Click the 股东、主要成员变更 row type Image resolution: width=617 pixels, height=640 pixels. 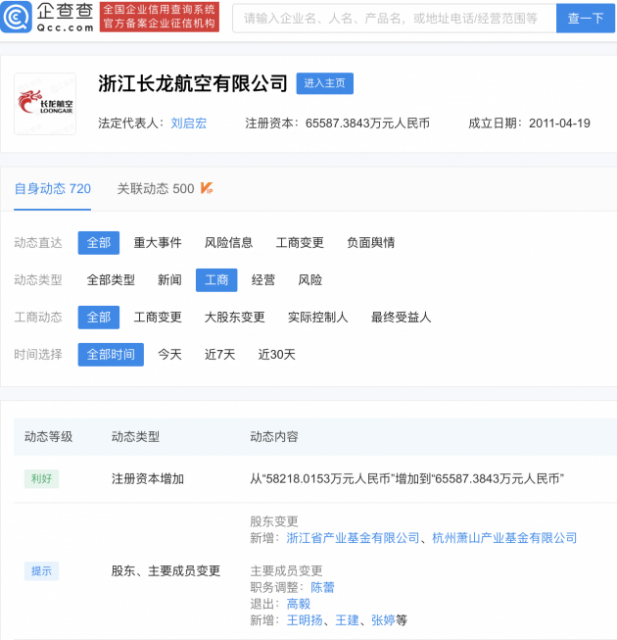(166, 571)
